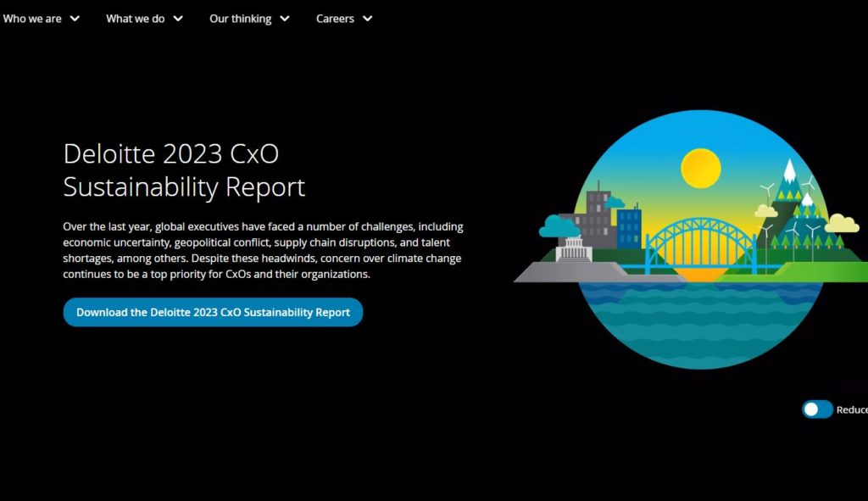Expand chevron next to Our thinking
This screenshot has width=868, height=501.
pyautogui.click(x=285, y=19)
